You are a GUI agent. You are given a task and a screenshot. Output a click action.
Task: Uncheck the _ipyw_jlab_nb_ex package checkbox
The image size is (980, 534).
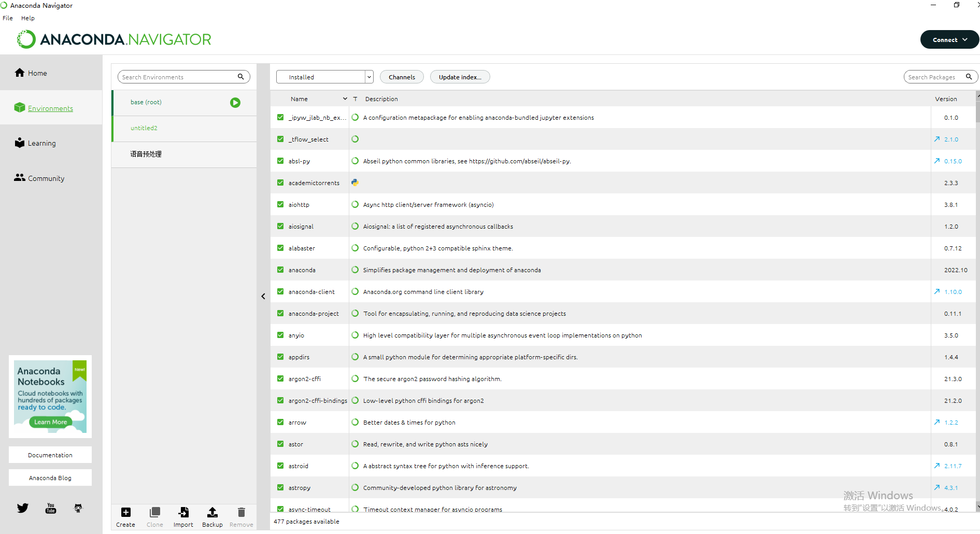(280, 117)
